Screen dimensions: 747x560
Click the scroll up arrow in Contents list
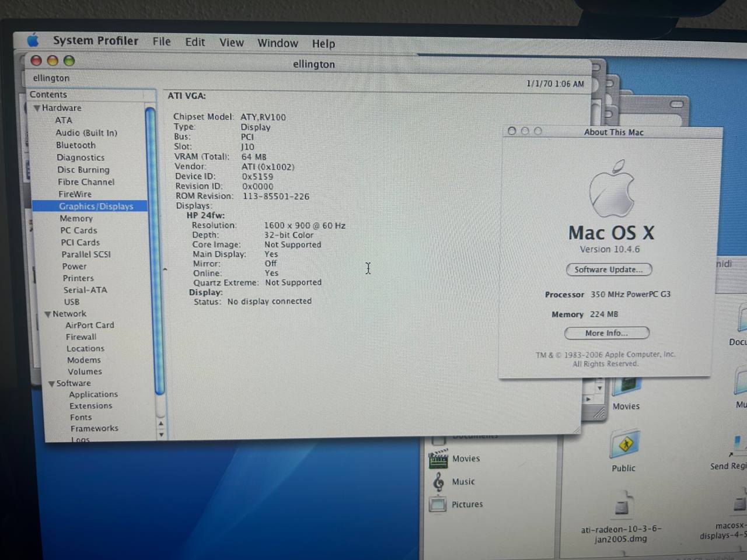pyautogui.click(x=160, y=424)
